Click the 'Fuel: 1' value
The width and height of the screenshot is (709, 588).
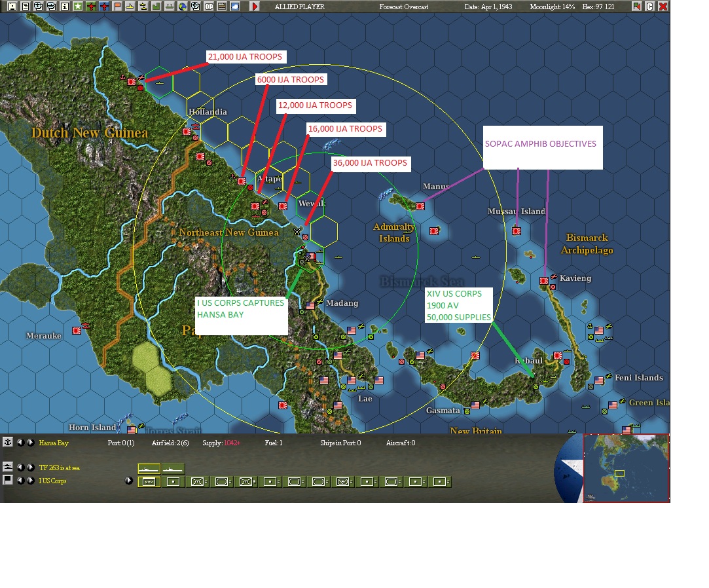coord(274,443)
